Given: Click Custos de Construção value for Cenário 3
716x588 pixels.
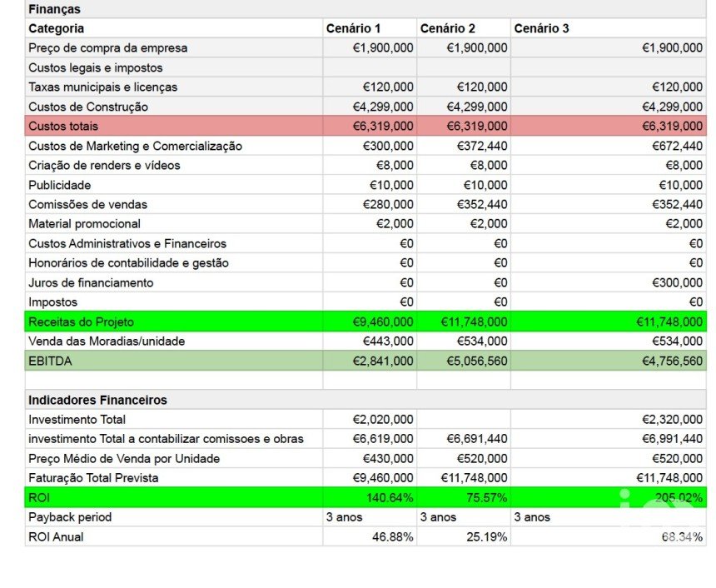Looking at the screenshot, I should point(672,107).
